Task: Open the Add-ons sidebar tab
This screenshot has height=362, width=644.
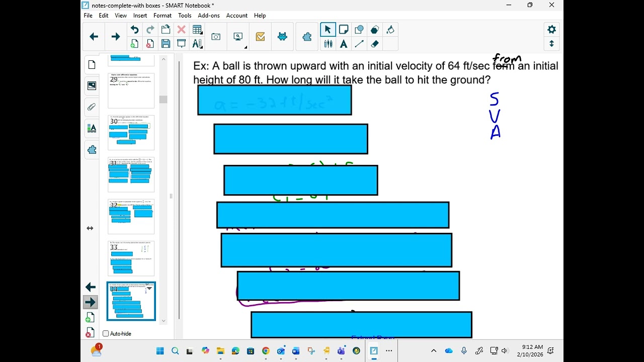Action: click(x=92, y=150)
